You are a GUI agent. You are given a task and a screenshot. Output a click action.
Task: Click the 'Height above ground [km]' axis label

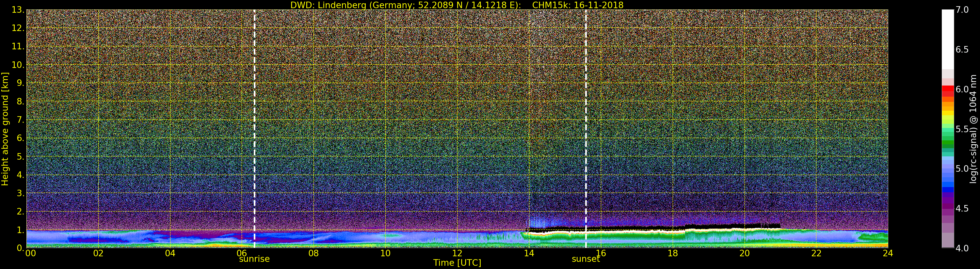tap(5, 129)
